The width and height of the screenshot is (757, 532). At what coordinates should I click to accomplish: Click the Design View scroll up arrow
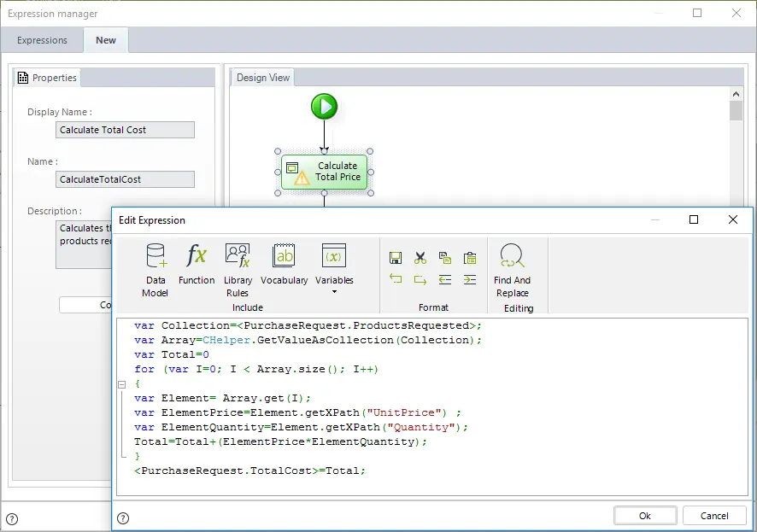736,94
